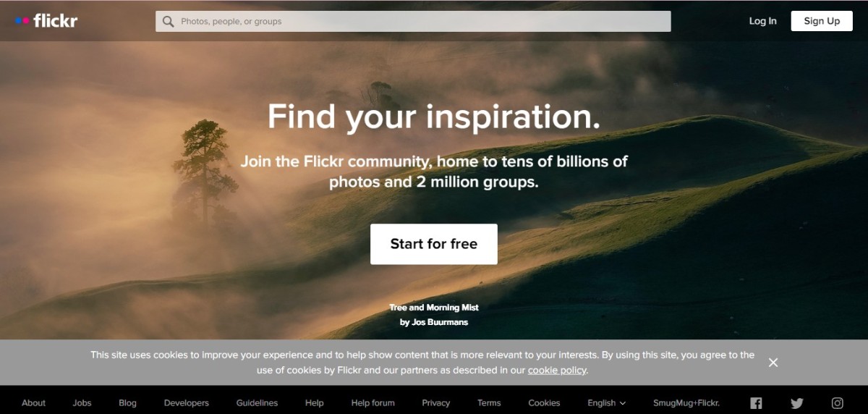The image size is (868, 414).
Task: Open Jos Buurmans photo credit link
Action: [x=434, y=322]
